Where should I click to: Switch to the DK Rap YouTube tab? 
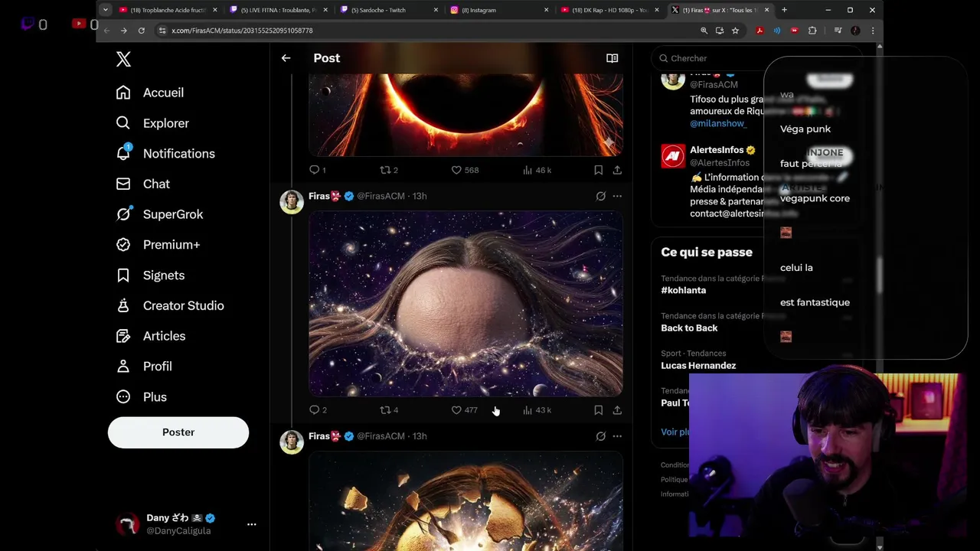pyautogui.click(x=609, y=10)
